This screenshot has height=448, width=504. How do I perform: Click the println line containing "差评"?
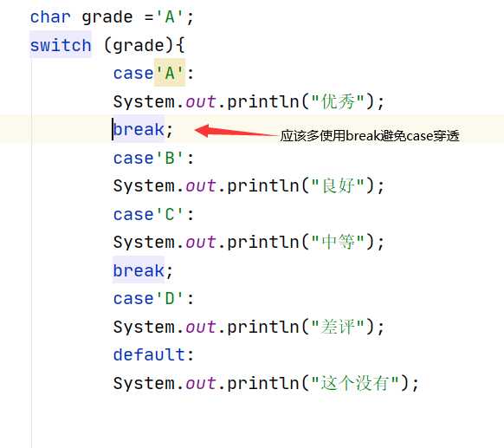(x=249, y=327)
